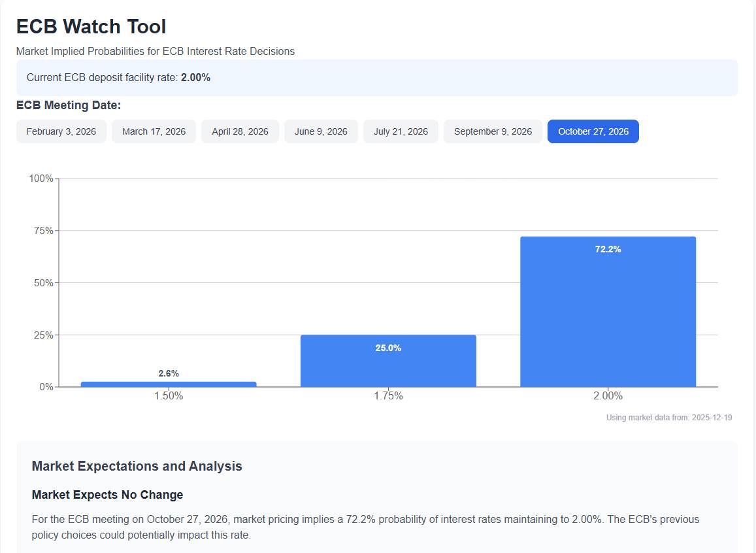This screenshot has height=553, width=756.
Task: Click the Market Expectations and Analysis heading
Action: [x=137, y=466]
